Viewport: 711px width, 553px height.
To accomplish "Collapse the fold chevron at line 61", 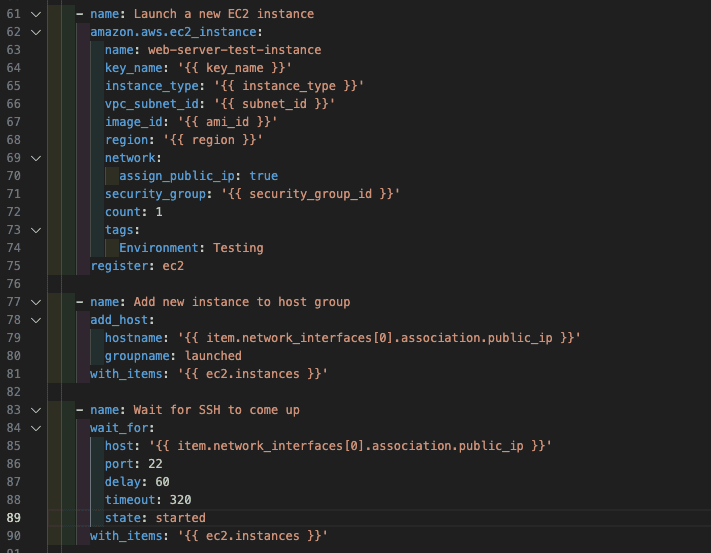I will point(36,15).
